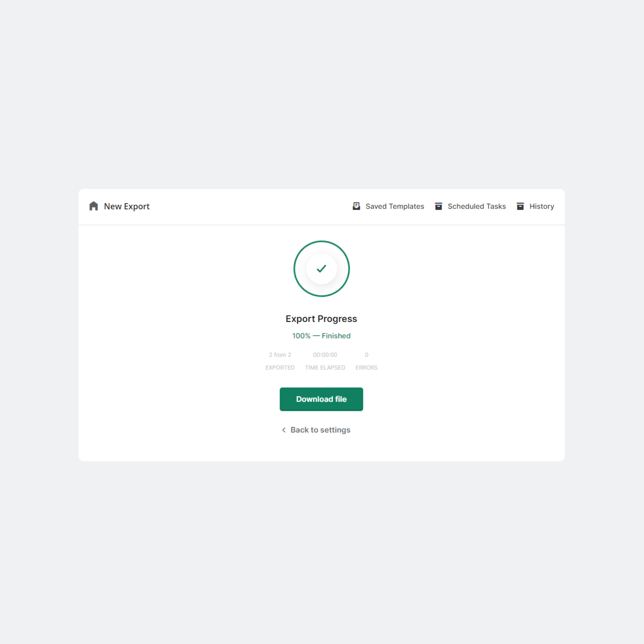Click the Scheduled Tasks archive icon

[x=439, y=206]
